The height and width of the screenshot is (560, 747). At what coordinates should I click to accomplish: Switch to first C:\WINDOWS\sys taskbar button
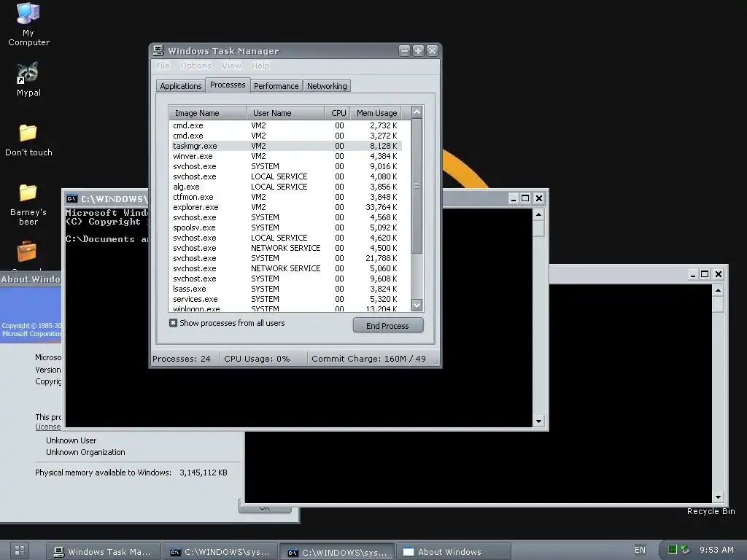pos(220,552)
